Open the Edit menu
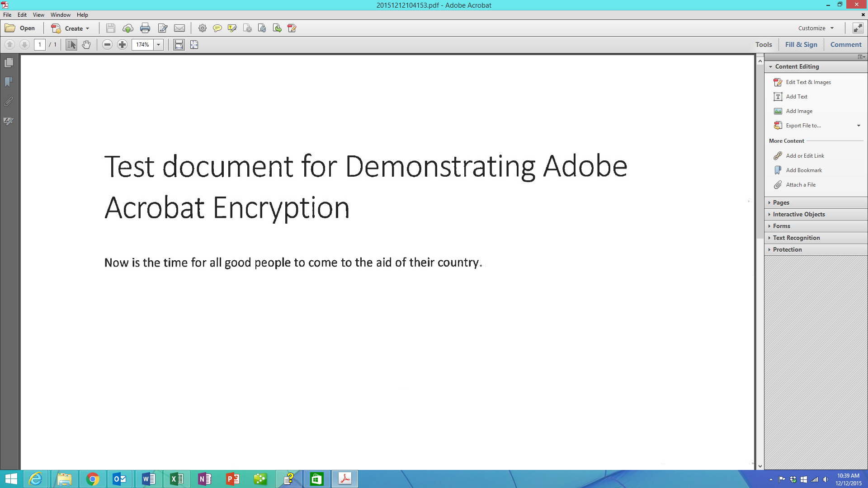 click(x=22, y=15)
